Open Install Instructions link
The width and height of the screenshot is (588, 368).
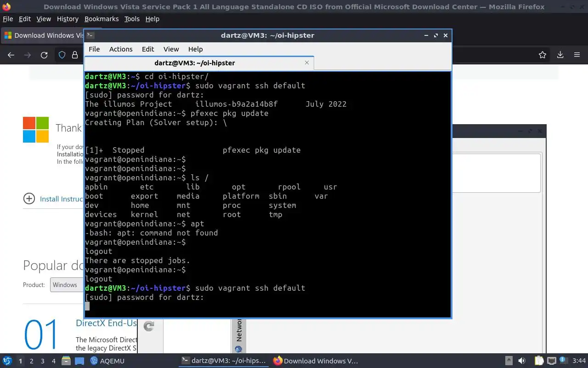point(62,199)
